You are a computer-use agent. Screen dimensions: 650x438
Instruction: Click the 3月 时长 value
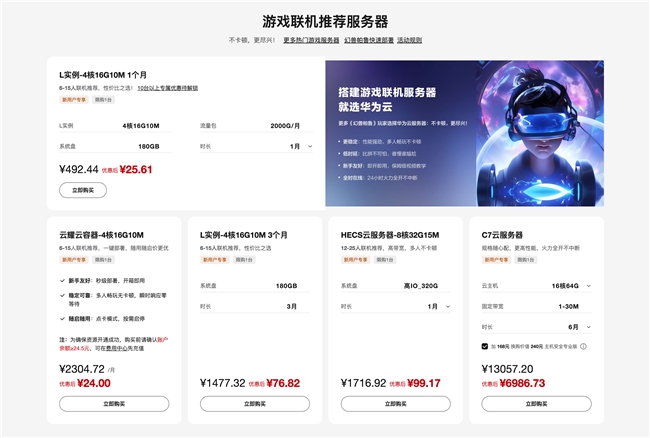291,306
